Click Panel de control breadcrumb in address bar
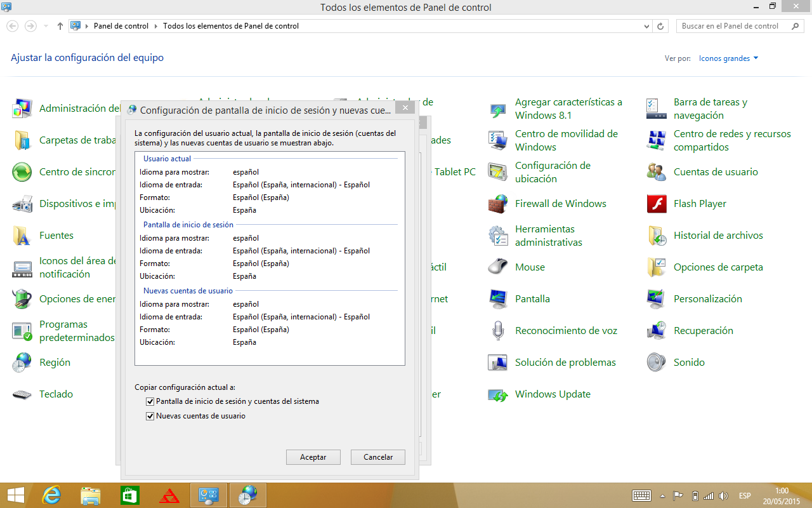This screenshot has width=812, height=508. point(121,26)
